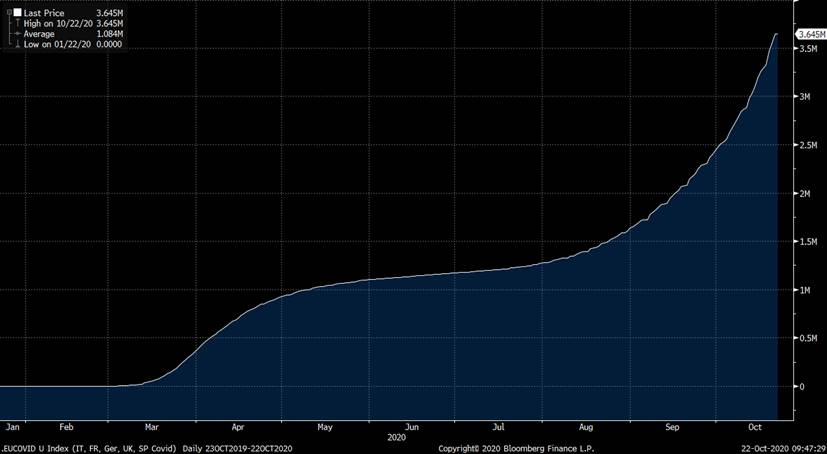Click the Low marker icon in legend
Viewport: 827px width, 454px height.
15,42
